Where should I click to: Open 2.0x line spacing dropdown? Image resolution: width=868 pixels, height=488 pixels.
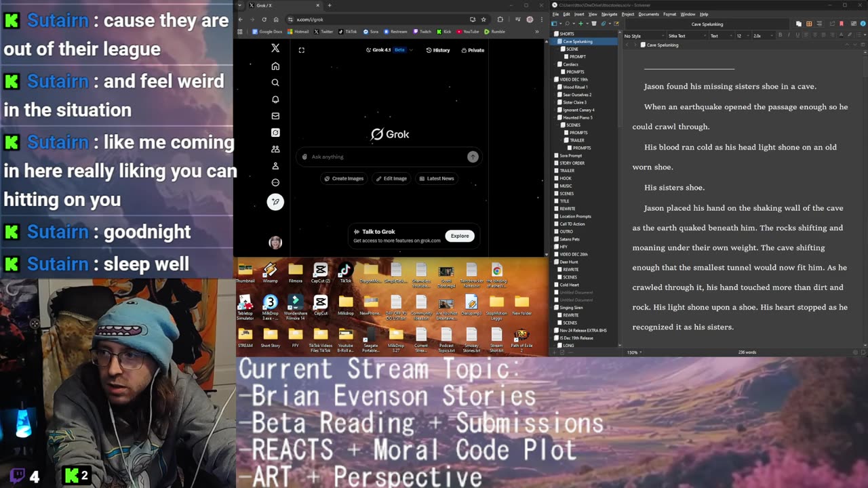tap(763, 36)
